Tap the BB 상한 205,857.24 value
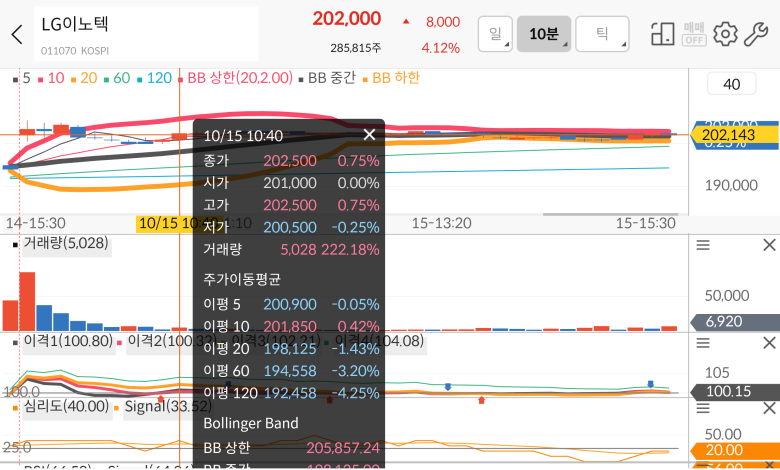The height and width of the screenshot is (470, 780). tap(343, 448)
